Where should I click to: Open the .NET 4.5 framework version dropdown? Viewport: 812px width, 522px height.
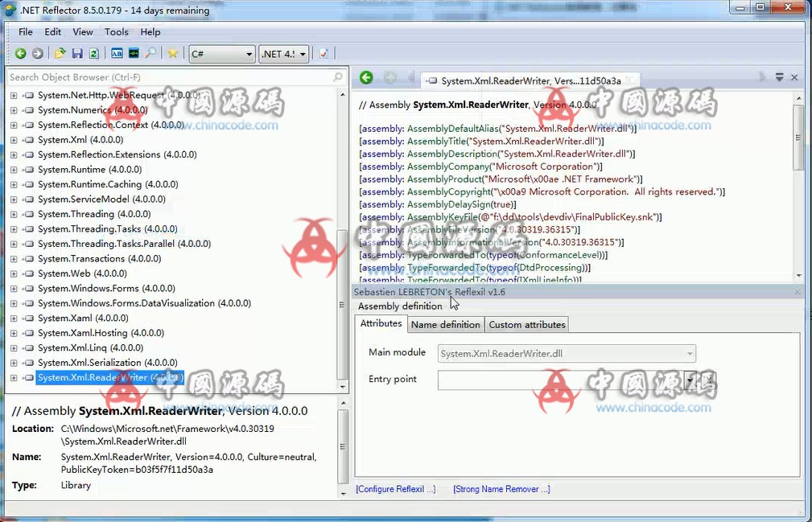(x=284, y=54)
